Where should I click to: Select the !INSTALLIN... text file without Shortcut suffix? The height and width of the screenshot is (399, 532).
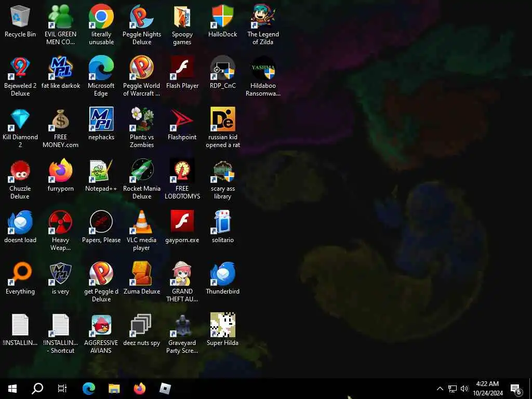point(20,330)
